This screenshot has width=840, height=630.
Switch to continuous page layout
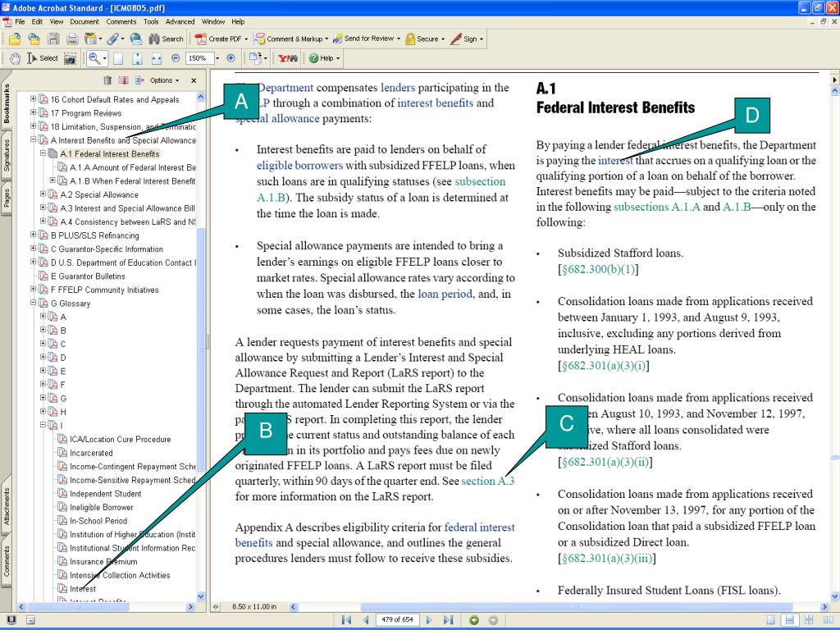(789, 620)
